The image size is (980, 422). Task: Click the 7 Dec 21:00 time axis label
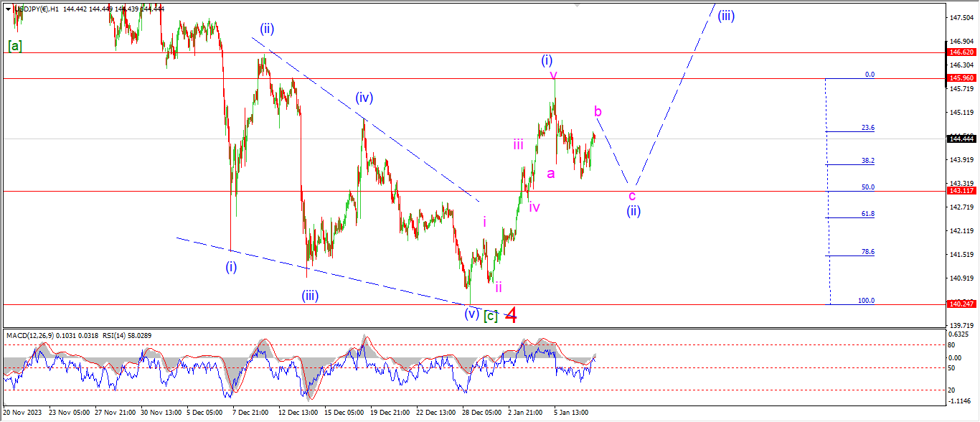[250, 413]
